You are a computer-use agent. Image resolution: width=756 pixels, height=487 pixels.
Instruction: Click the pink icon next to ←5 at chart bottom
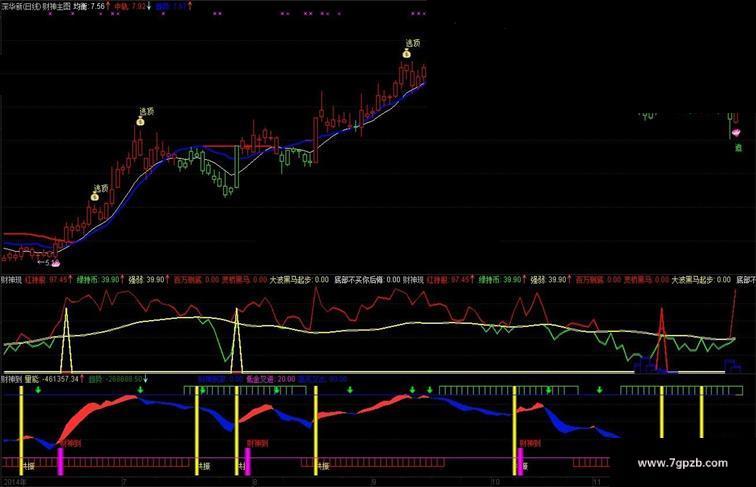point(56,263)
